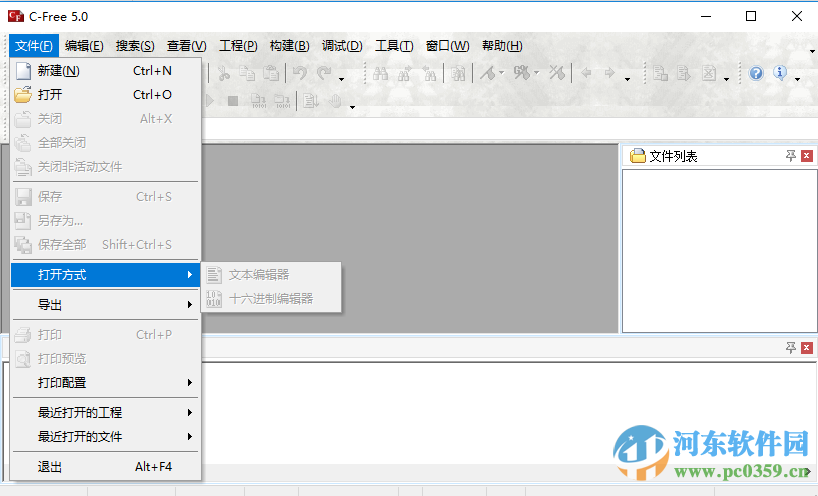
Task: Click the Undo arrow toolbar icon
Action: point(300,74)
